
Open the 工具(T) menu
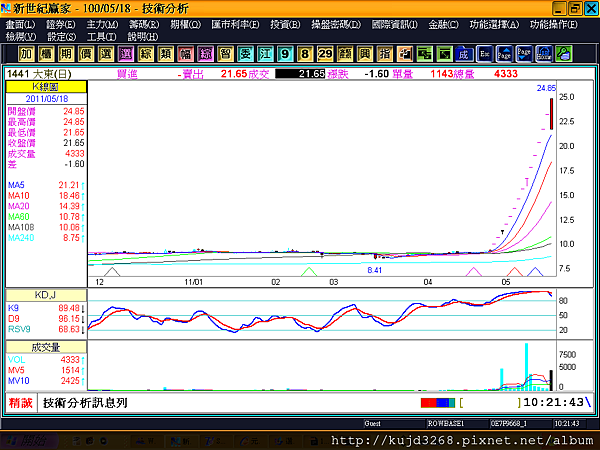(101, 37)
